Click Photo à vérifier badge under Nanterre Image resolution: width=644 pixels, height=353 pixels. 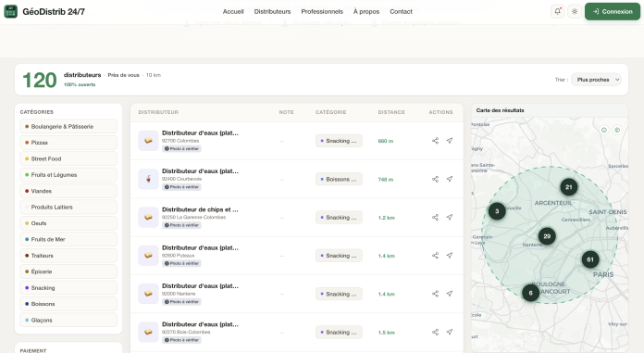(x=181, y=301)
